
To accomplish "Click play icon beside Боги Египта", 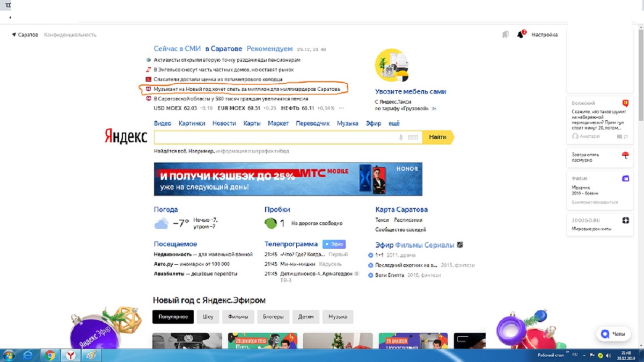I will 371,275.
